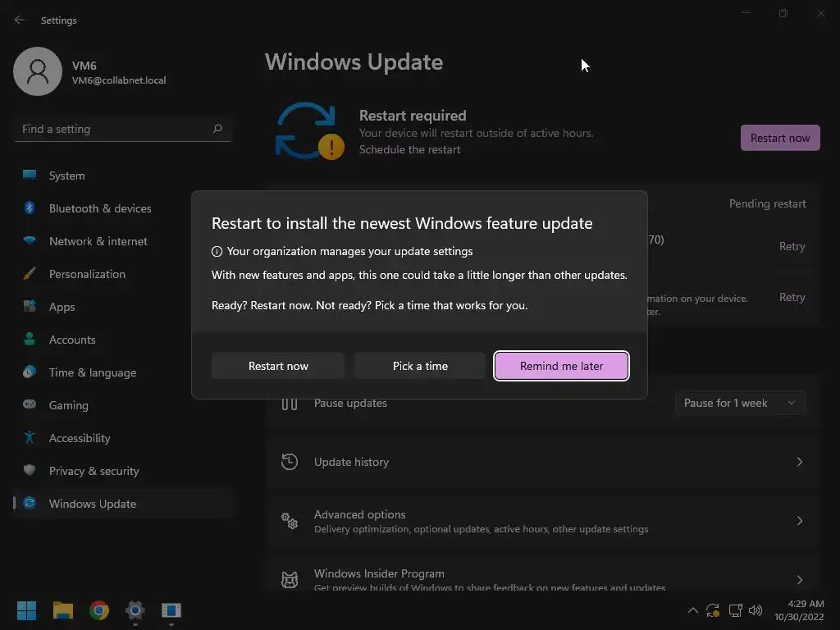Click Remind me later button

[561, 366]
